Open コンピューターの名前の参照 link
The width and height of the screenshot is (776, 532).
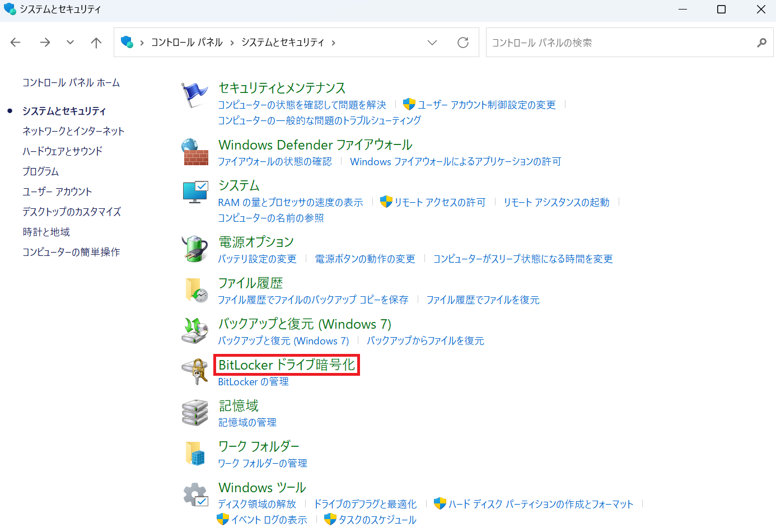[x=271, y=218]
